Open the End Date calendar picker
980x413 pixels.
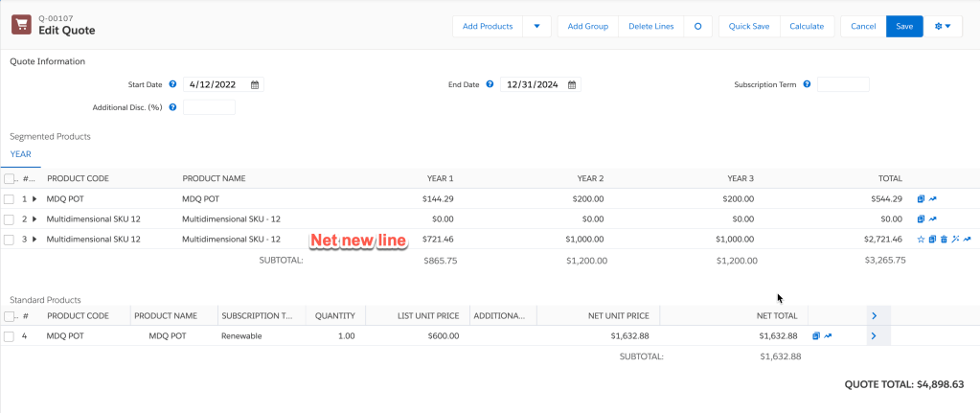tap(572, 84)
